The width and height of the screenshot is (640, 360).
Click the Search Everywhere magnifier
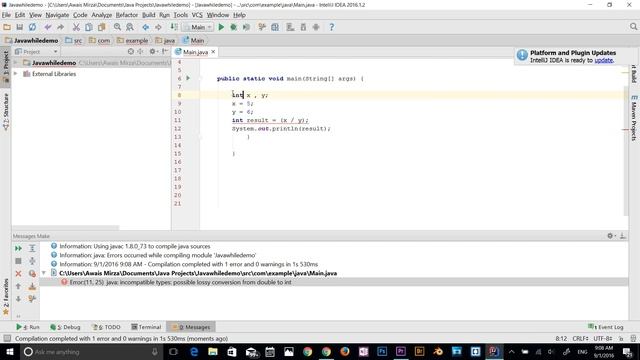coord(633,27)
